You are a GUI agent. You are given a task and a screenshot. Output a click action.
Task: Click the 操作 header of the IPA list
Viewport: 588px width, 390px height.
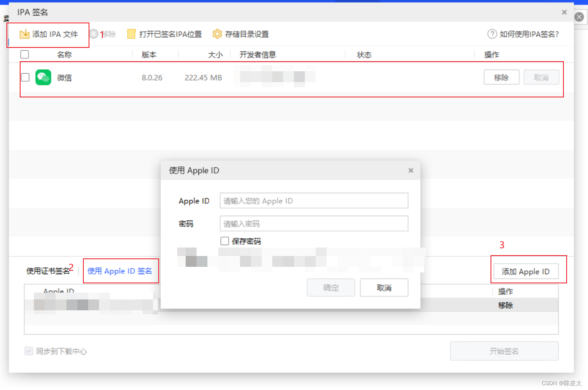click(491, 55)
